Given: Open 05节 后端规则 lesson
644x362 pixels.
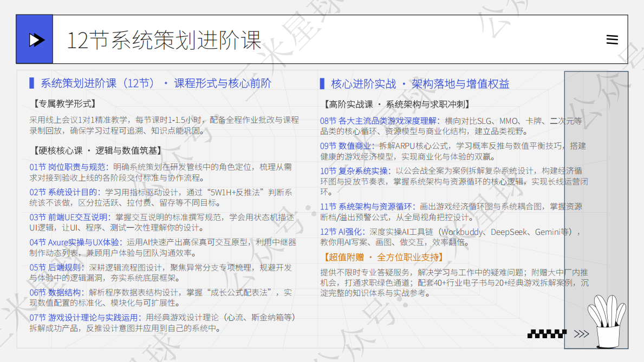Looking at the screenshot, I should [x=56, y=268].
